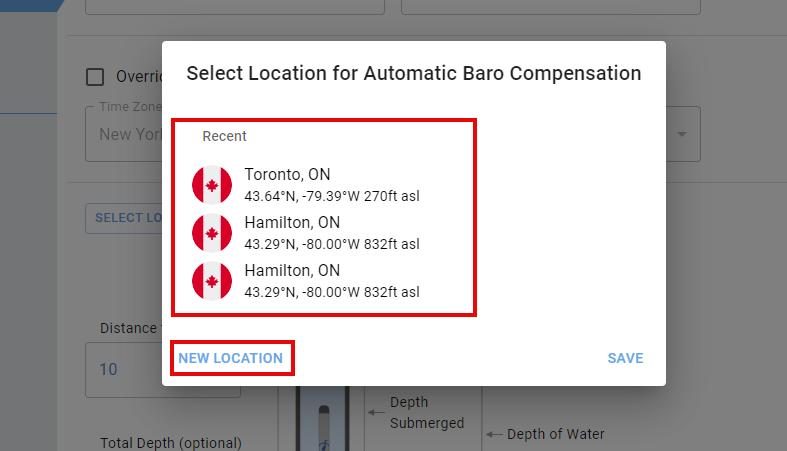Click the Total Depth (optional) label
This screenshot has width=787, height=451.
pos(170,443)
